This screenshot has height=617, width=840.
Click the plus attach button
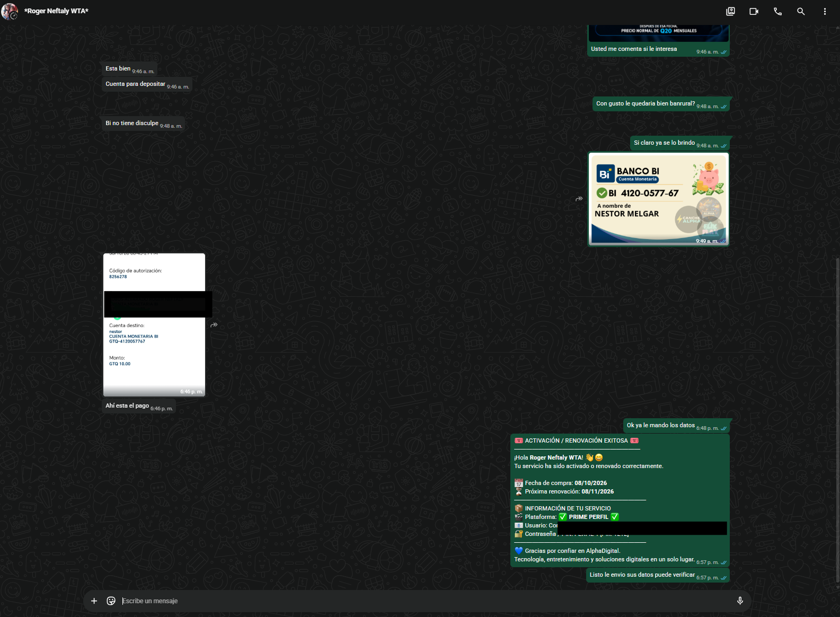[x=94, y=601]
